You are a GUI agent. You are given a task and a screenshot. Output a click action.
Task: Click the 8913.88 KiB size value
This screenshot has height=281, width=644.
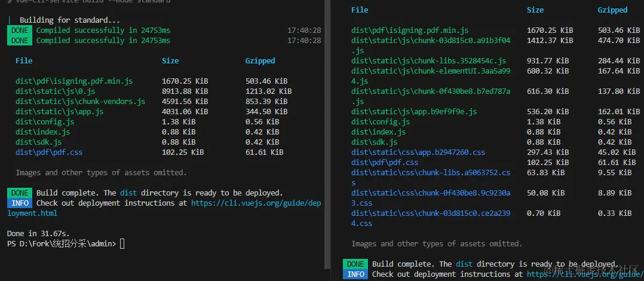(x=185, y=91)
